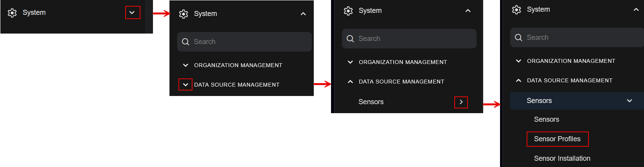Click the System gear icon above Sensor Profiles panel
This screenshot has height=167, width=644.
pyautogui.click(x=516, y=10)
